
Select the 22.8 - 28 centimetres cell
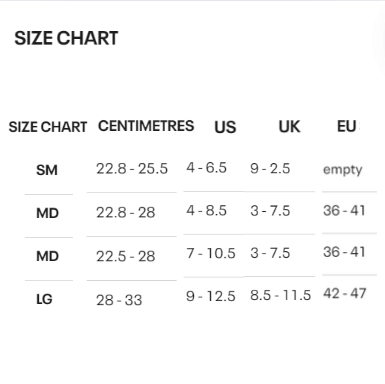[126, 212]
